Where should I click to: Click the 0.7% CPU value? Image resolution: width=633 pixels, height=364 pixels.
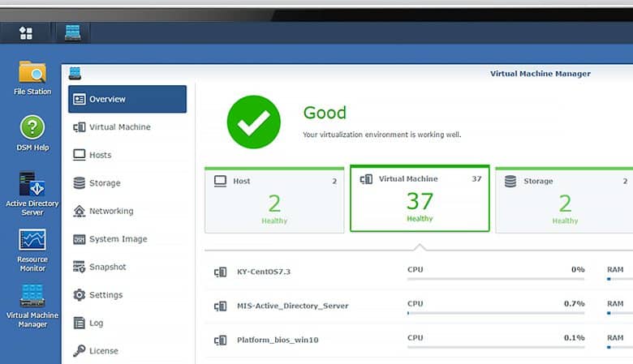coord(574,303)
